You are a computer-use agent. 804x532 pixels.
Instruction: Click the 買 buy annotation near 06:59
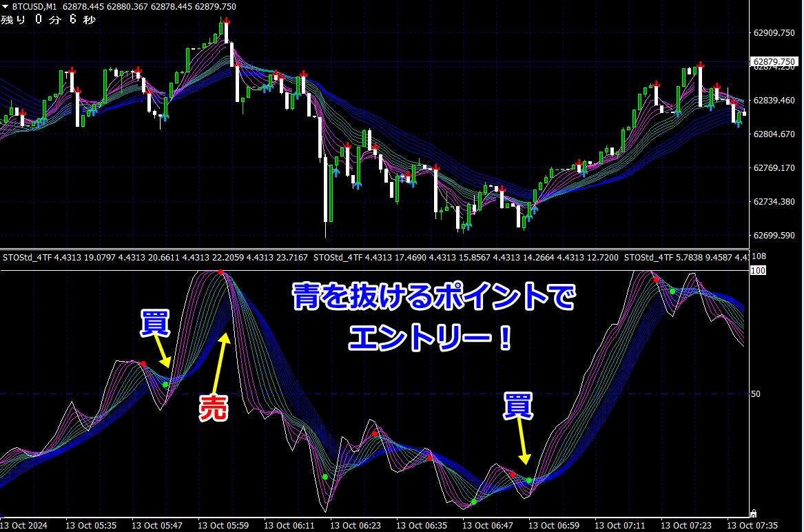pyautogui.click(x=518, y=406)
